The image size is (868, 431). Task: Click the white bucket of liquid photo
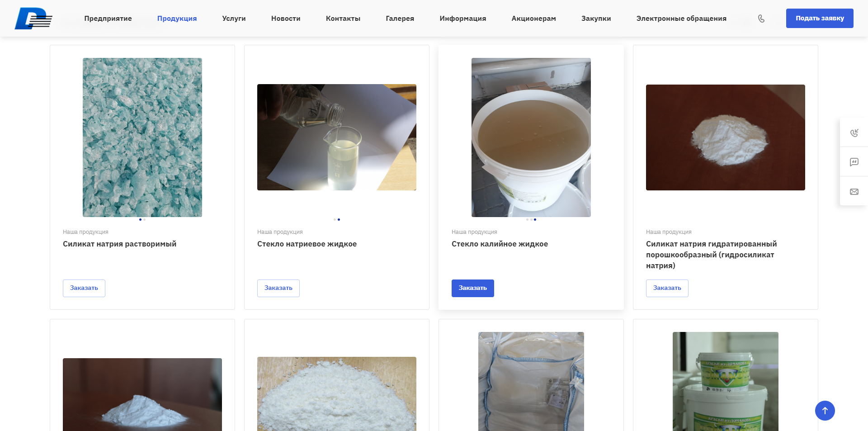click(531, 137)
